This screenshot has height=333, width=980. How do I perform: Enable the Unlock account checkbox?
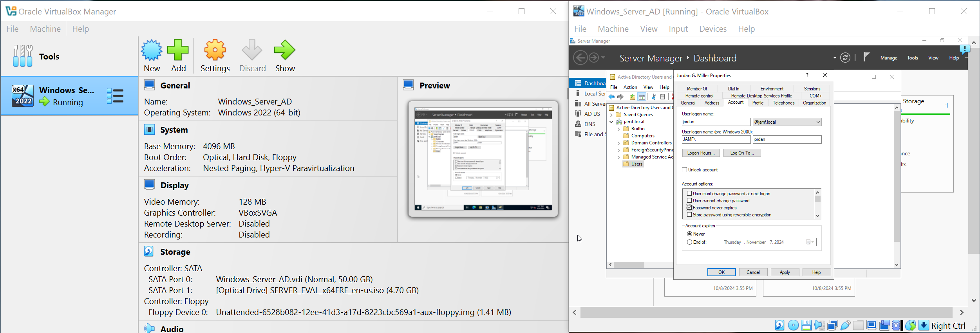[x=685, y=170]
